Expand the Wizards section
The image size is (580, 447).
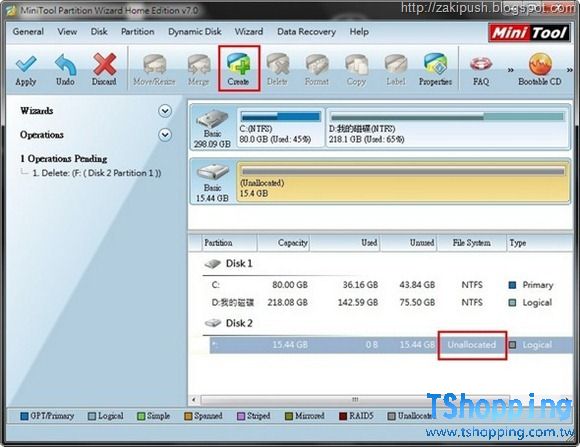point(165,111)
